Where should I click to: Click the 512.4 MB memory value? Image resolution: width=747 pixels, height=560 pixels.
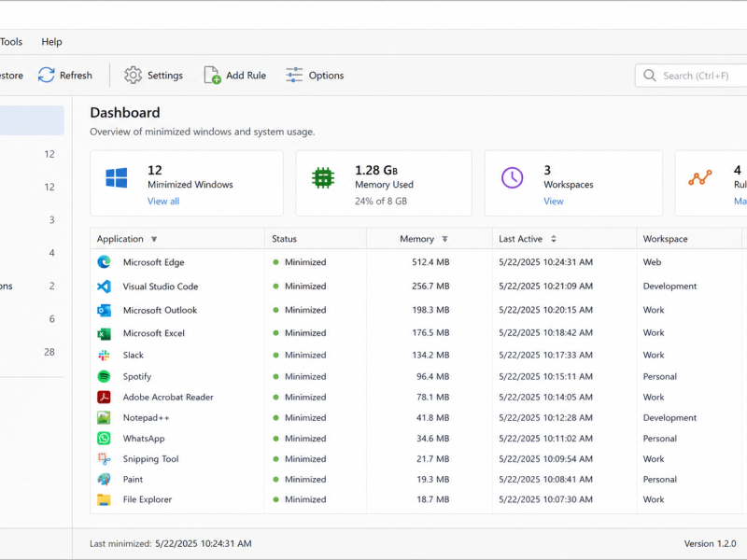(x=430, y=262)
